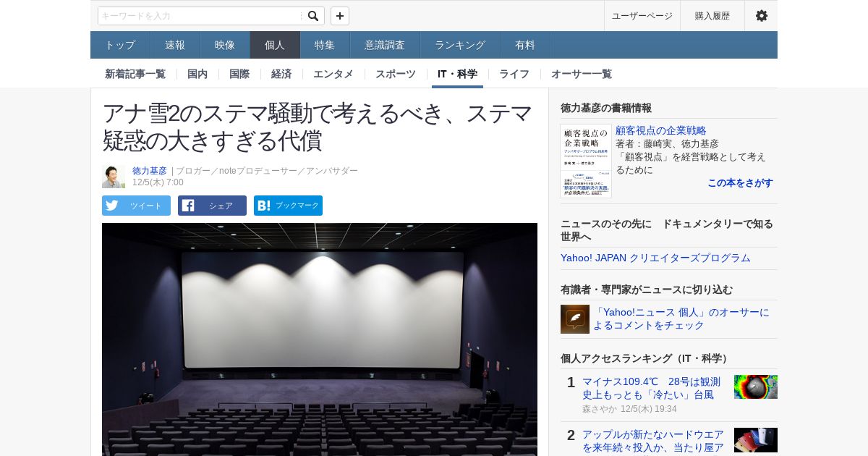This screenshot has height=456, width=868.
Task: Click この本をさがす link
Action: pos(740,182)
